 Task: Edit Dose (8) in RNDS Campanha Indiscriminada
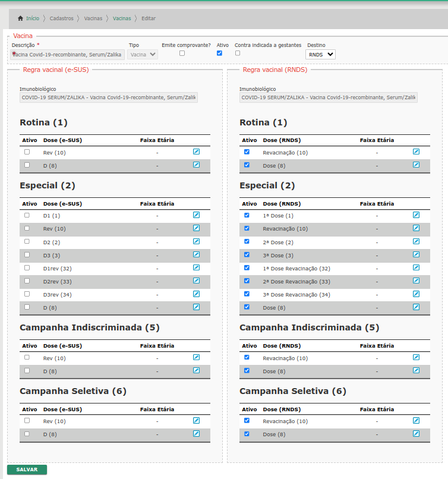[417, 371]
